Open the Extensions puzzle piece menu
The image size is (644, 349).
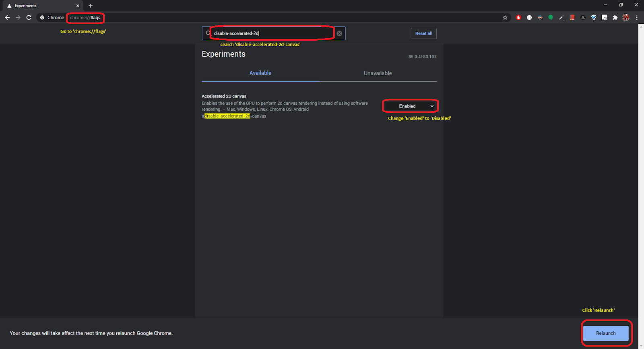615,18
